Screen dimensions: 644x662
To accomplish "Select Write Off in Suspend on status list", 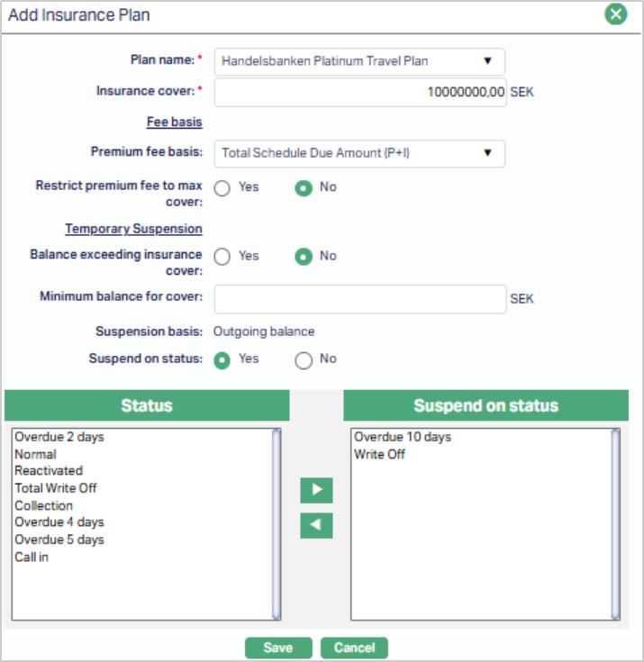I will tap(379, 454).
